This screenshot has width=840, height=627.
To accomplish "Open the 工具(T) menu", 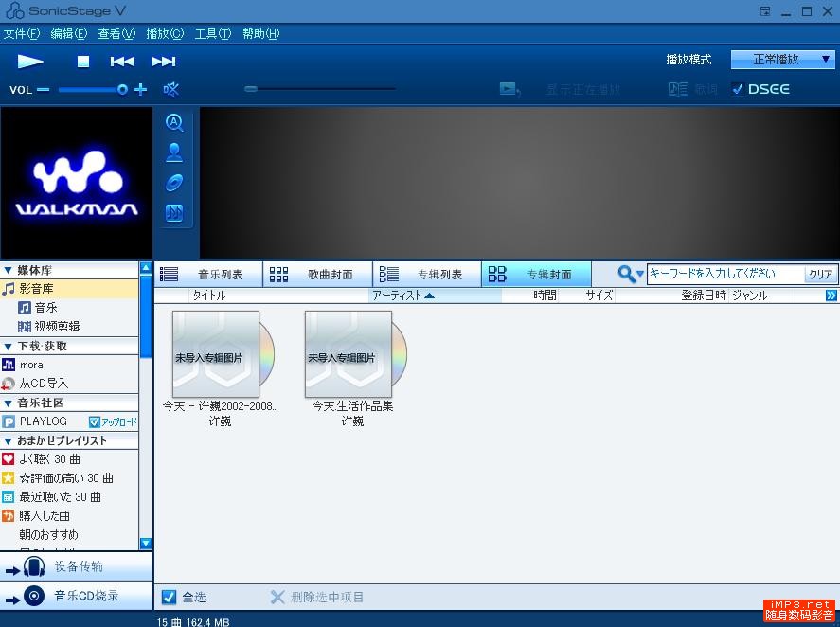I will tap(213, 34).
